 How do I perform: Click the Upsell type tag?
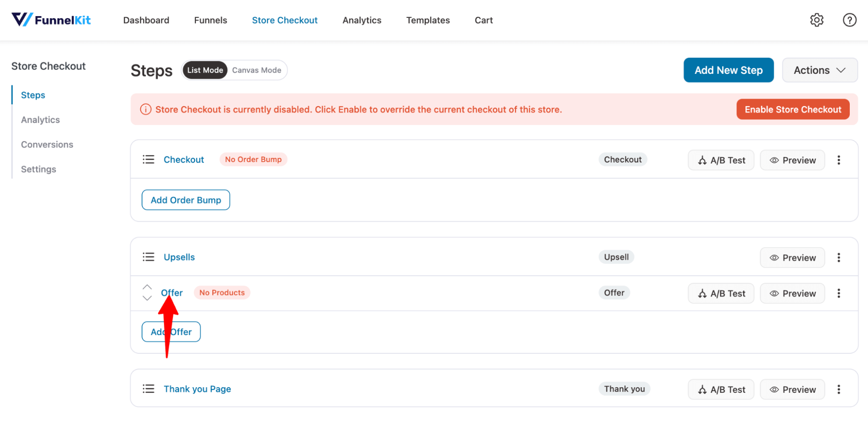[x=616, y=256]
